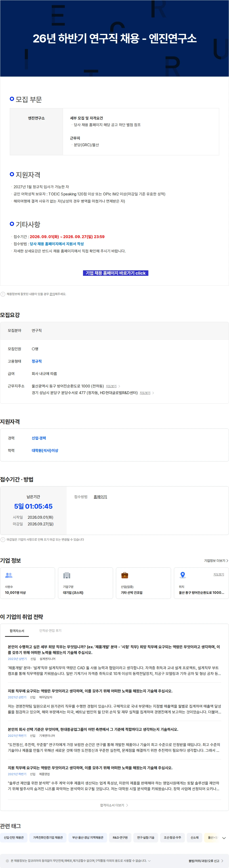Open the 2023년 상반기 설계엔지니어 essay question
The width and height of the screenshot is (229, 868).
coord(114,649)
